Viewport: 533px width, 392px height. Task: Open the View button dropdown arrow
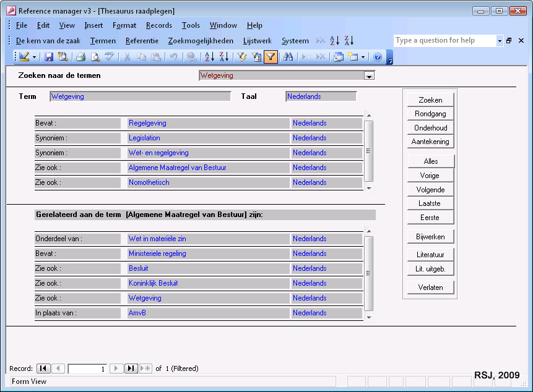click(35, 57)
